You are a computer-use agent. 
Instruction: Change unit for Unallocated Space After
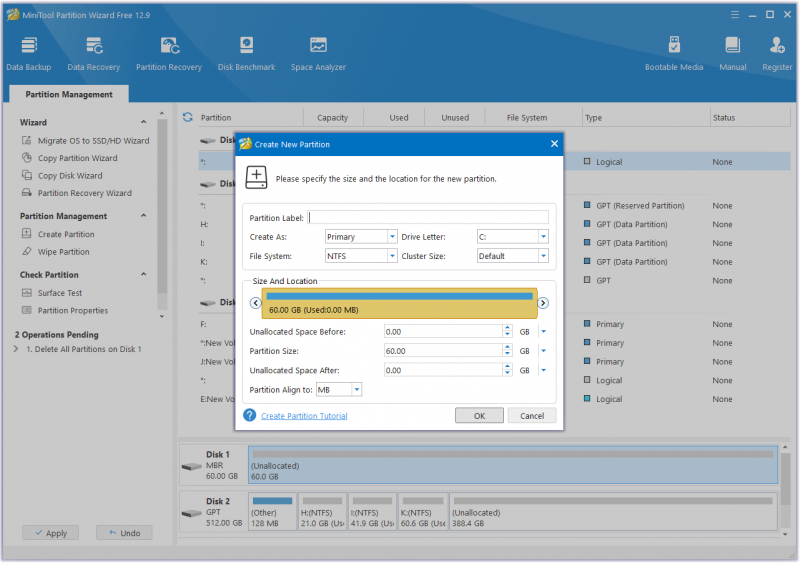pos(543,371)
